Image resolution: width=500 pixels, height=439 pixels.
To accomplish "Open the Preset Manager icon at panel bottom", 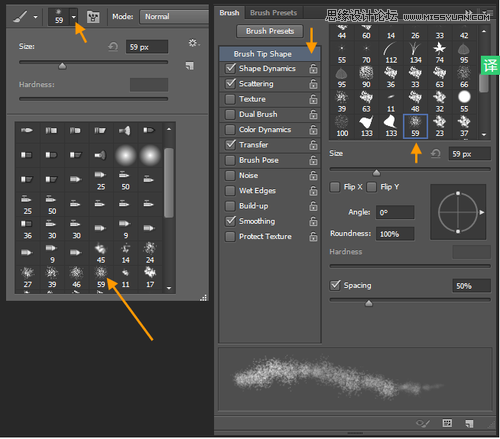I will (x=447, y=423).
